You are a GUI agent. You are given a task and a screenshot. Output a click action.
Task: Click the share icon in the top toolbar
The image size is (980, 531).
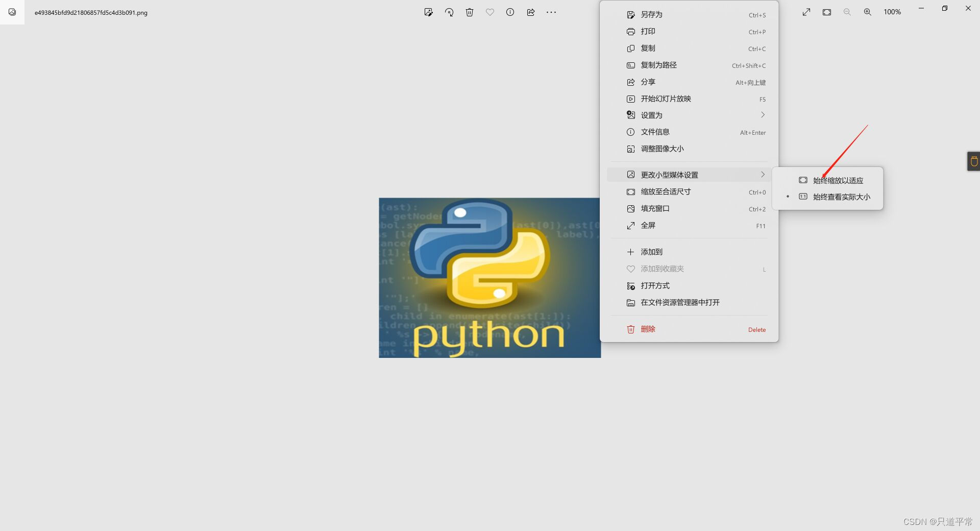coord(531,12)
